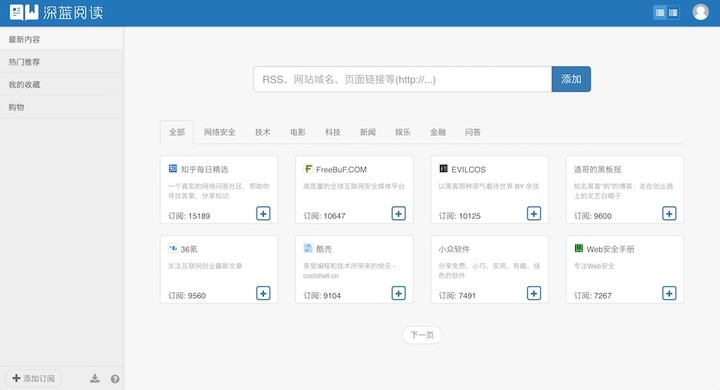Click plus icon on EVILCOS card
720x390 pixels.
tap(534, 214)
